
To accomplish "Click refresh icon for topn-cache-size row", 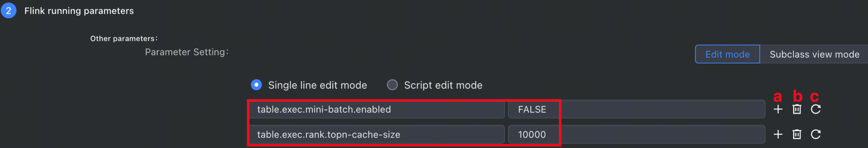I will (x=816, y=135).
